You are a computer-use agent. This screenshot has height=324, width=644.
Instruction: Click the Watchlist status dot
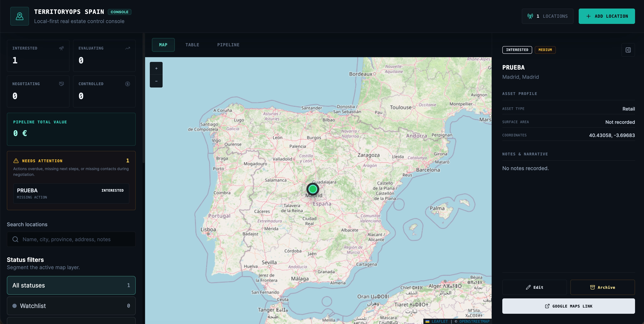[15, 306]
